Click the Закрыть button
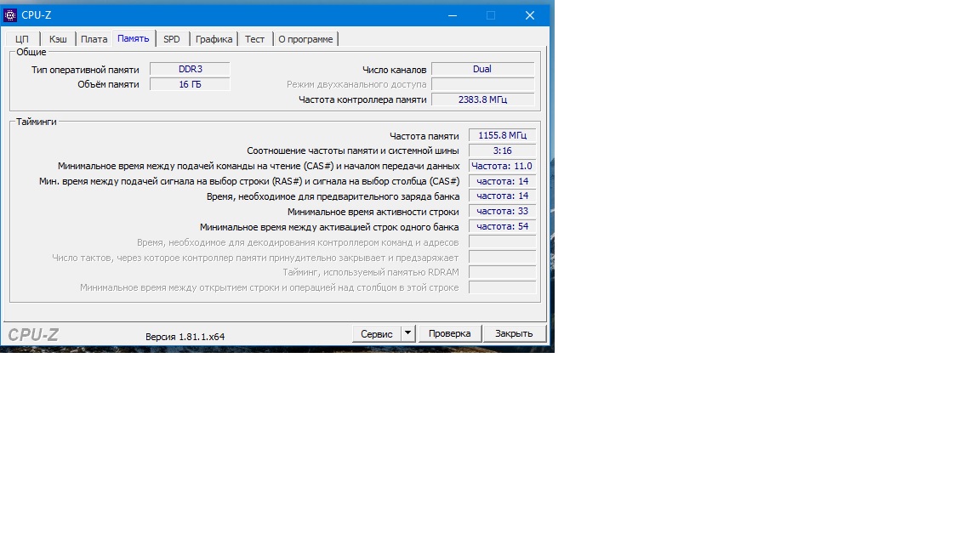This screenshot has height=551, width=980. point(514,333)
